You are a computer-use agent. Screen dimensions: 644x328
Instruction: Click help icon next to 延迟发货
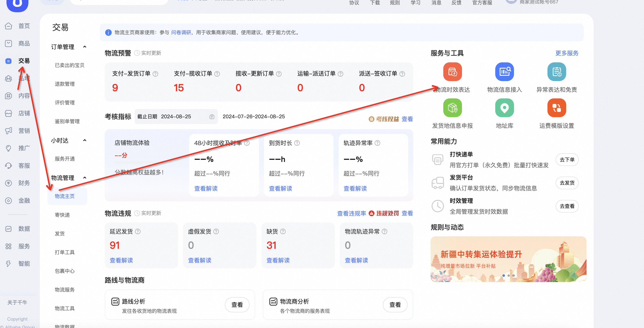pyautogui.click(x=137, y=231)
